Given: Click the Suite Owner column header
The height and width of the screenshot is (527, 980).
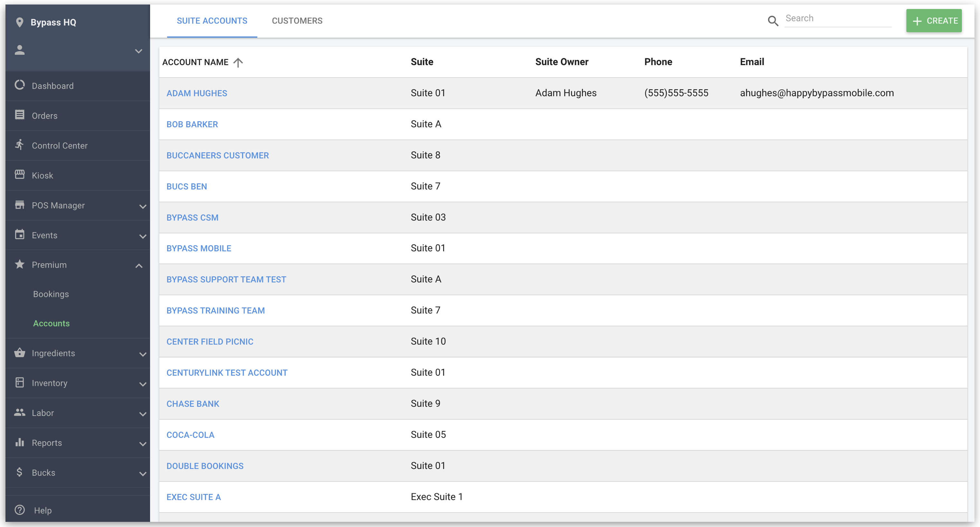Looking at the screenshot, I should pos(562,62).
